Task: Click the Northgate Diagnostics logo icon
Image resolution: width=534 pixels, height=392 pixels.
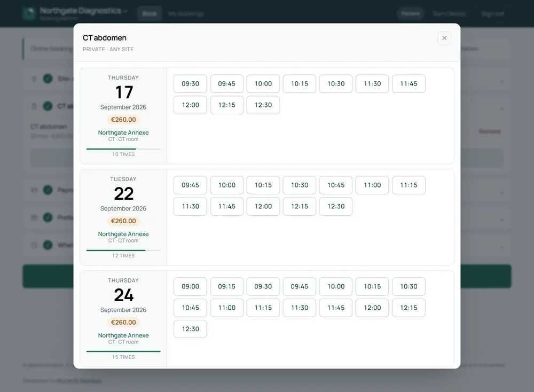Action: coord(29,14)
